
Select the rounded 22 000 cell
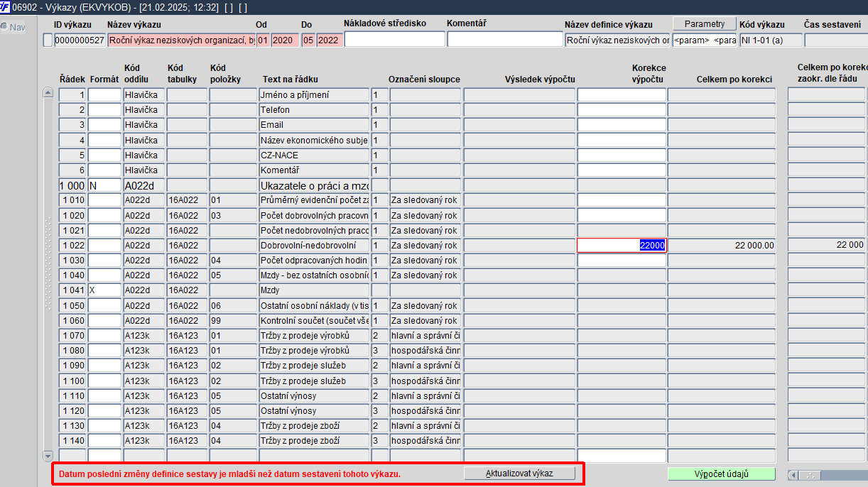pyautogui.click(x=827, y=245)
